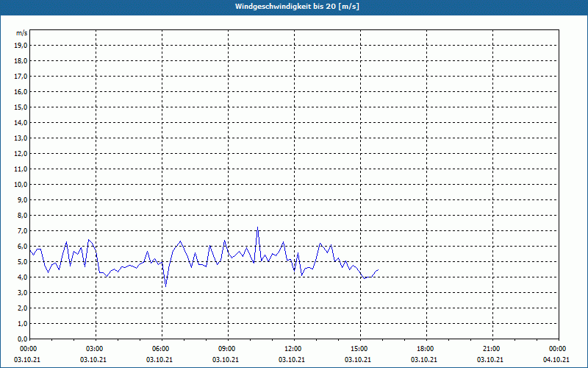Viewport: 588px width, 368px height.
Task: Click the 12,0 y-axis label
Action: point(21,154)
